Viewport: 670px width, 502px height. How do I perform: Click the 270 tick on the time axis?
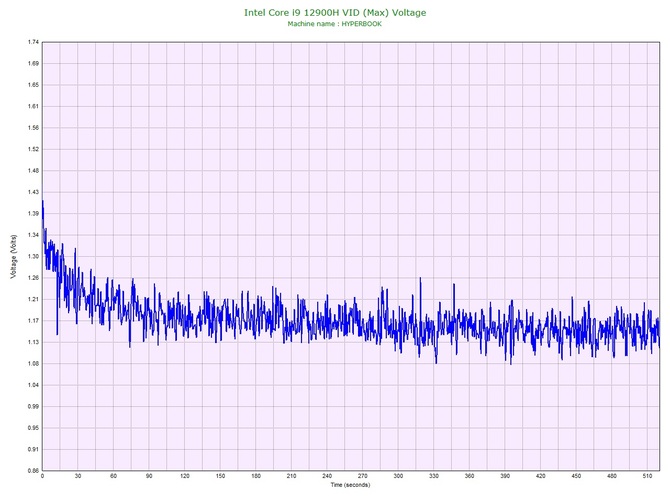point(362,476)
